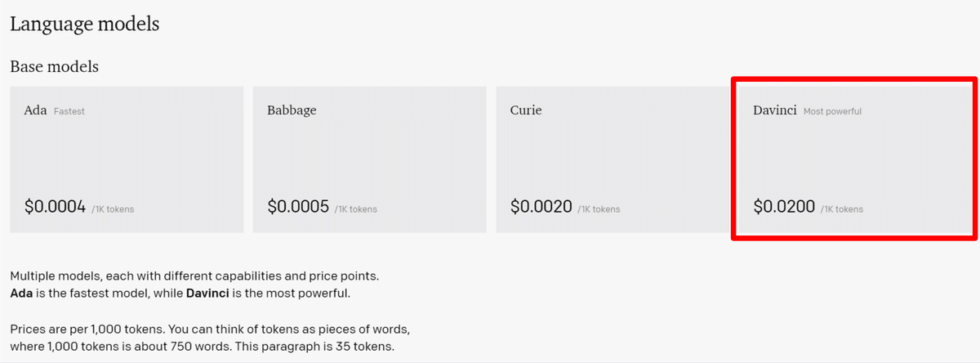This screenshot has height=363, width=980.
Task: Click the Curie $0.0020 price
Action: tap(541, 208)
